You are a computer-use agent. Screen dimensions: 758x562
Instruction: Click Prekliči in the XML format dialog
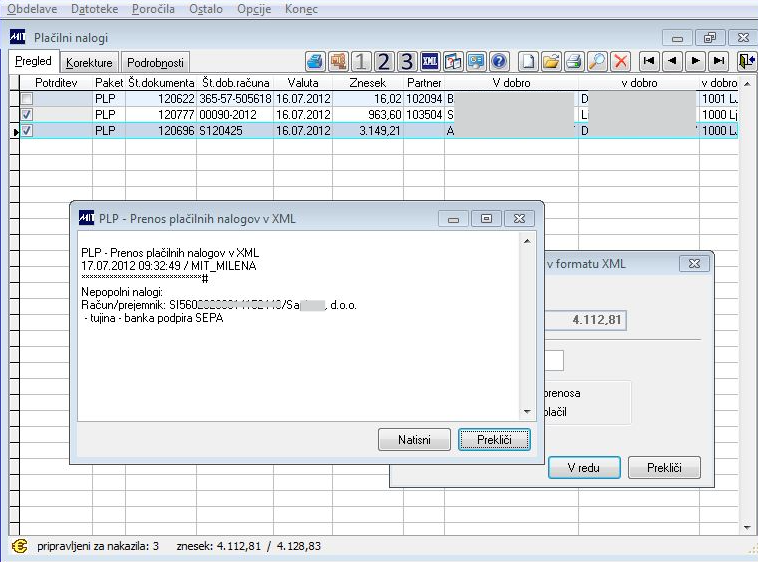tap(664, 468)
